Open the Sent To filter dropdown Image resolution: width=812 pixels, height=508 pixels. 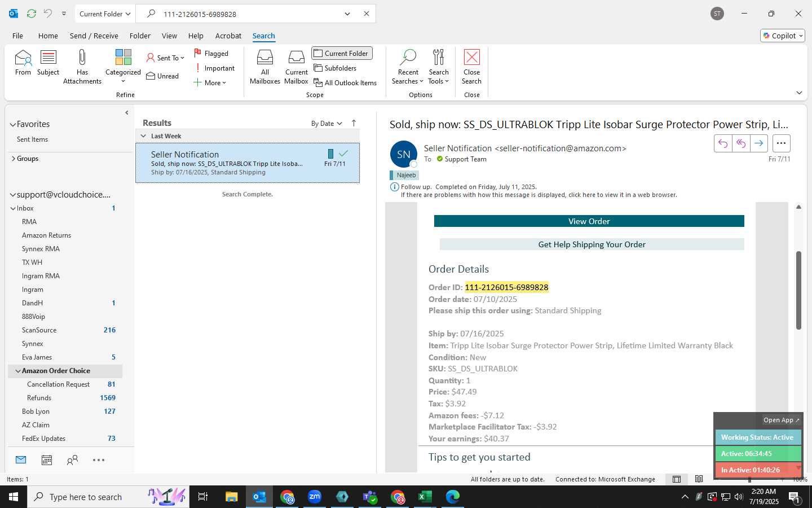165,58
